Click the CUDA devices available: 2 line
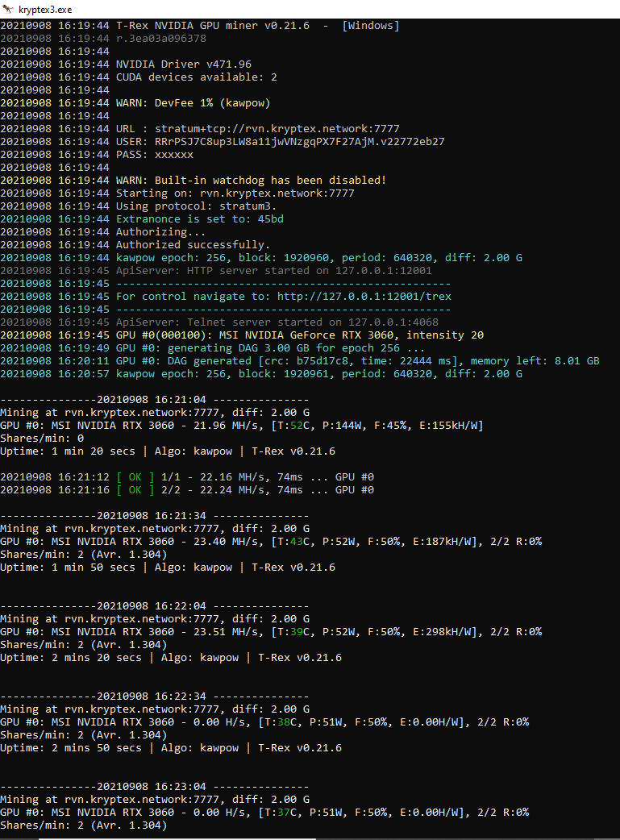The image size is (620, 840). coord(138,77)
